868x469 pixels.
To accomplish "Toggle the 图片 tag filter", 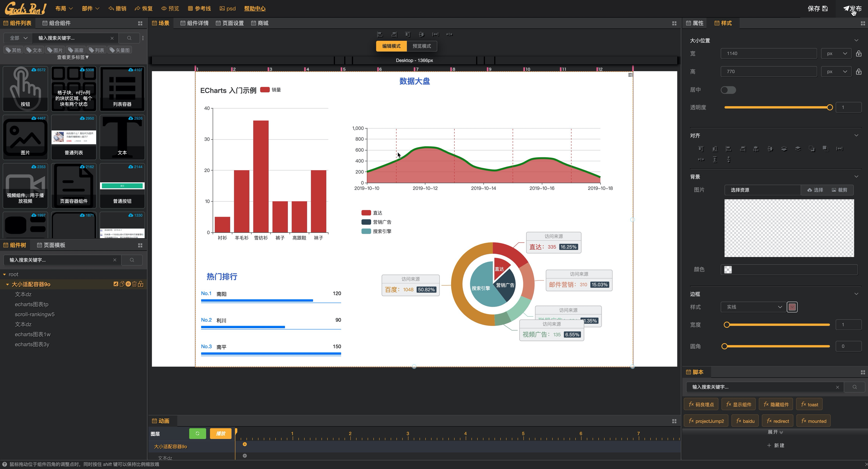I will click(x=55, y=50).
